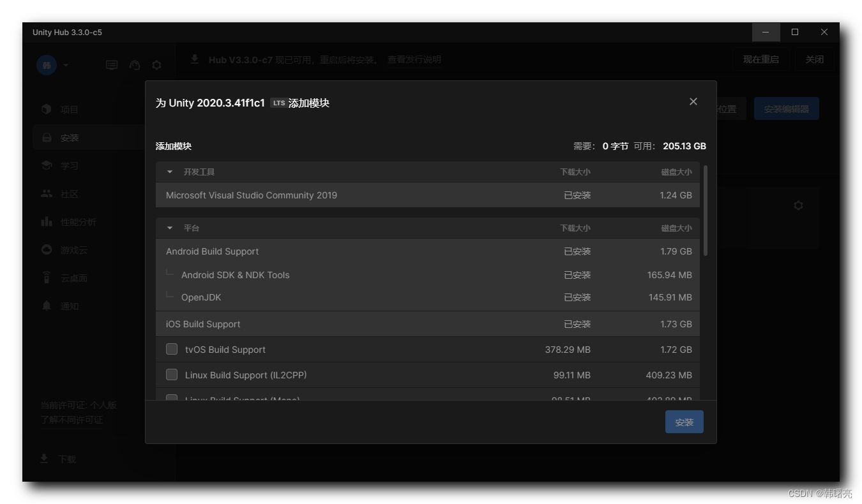
Task: Open the 社区 sidebar item
Action: (x=89, y=193)
